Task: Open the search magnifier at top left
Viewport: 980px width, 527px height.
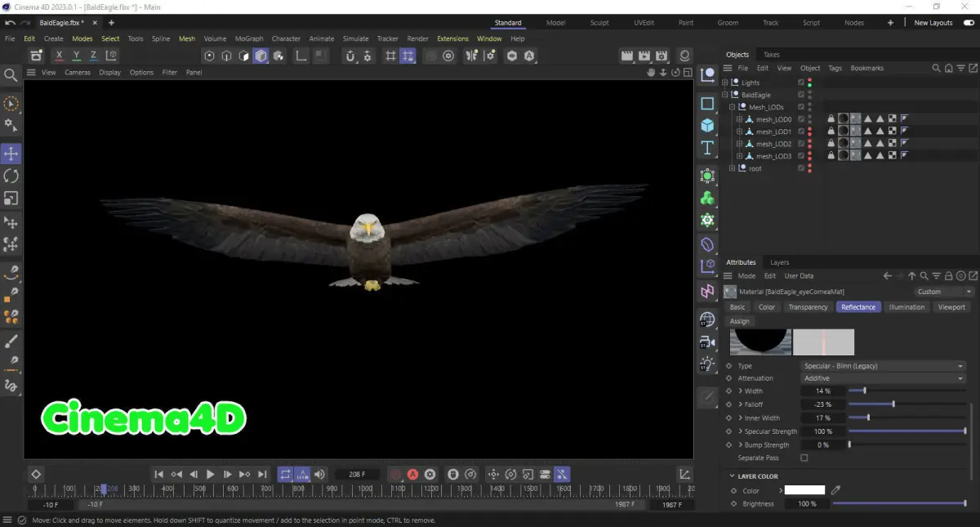Action: coord(11,75)
